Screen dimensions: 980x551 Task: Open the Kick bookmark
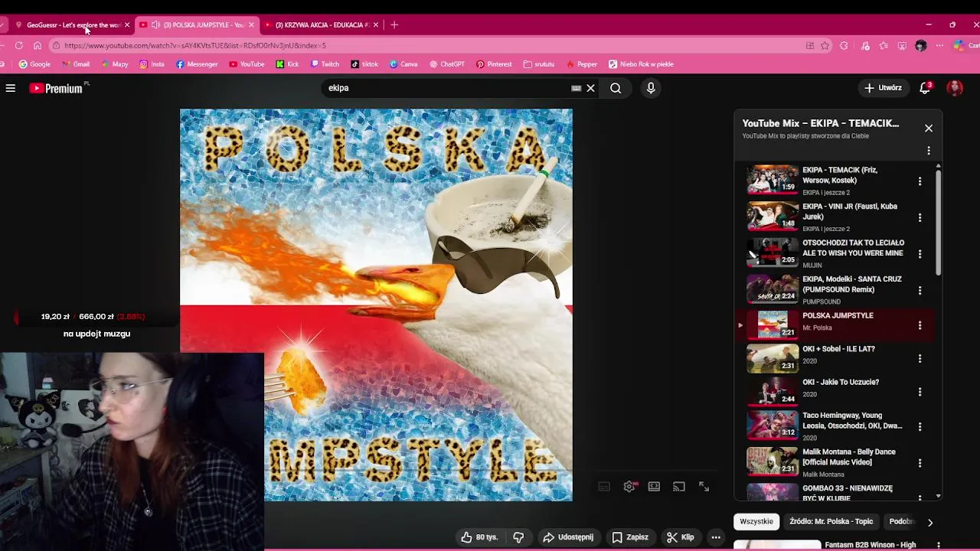(287, 64)
